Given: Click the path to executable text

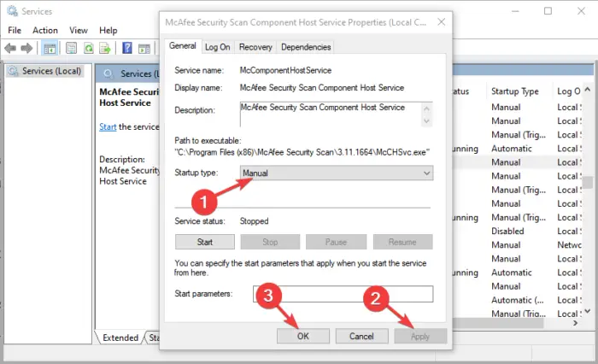Looking at the screenshot, I should pos(302,152).
